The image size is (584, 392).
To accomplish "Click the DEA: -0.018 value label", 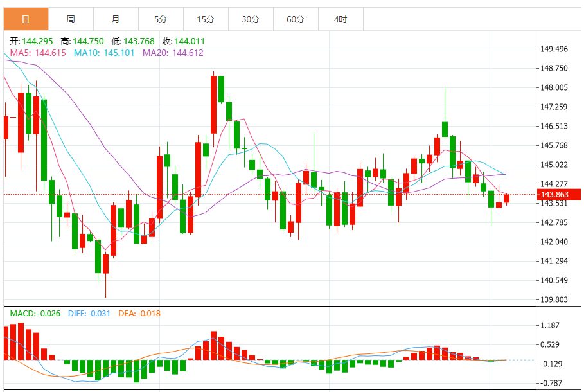I will (x=139, y=314).
